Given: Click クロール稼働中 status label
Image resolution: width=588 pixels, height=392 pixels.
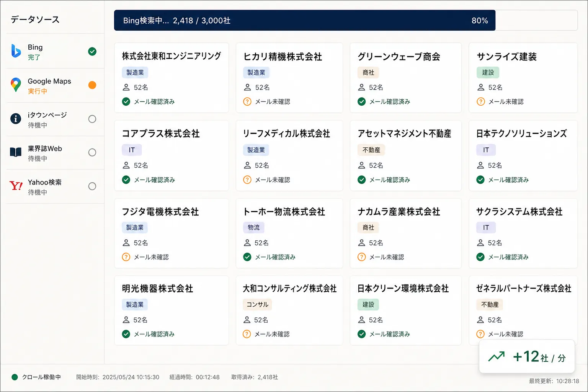Looking at the screenshot, I should pos(41,377).
